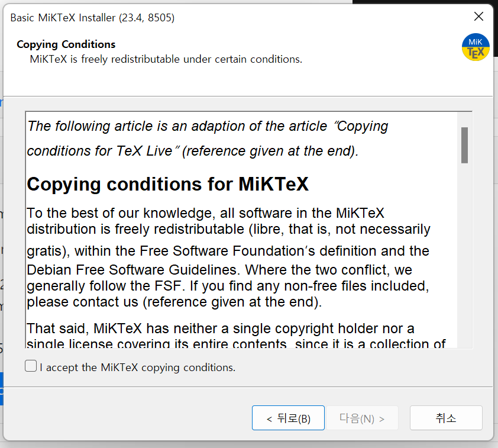Close the Basic MiKTeX Installer window
Image resolution: width=498 pixels, height=448 pixels.
click(478, 17)
